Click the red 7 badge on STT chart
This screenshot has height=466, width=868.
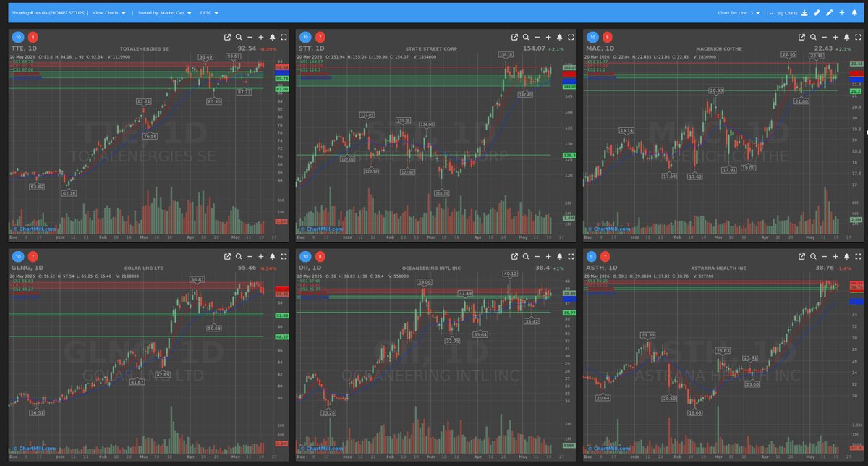point(320,37)
